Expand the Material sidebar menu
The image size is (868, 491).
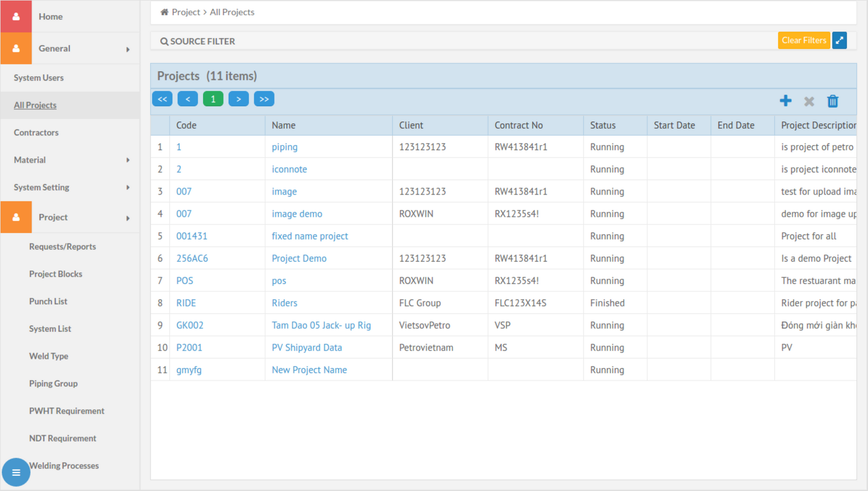pos(72,159)
